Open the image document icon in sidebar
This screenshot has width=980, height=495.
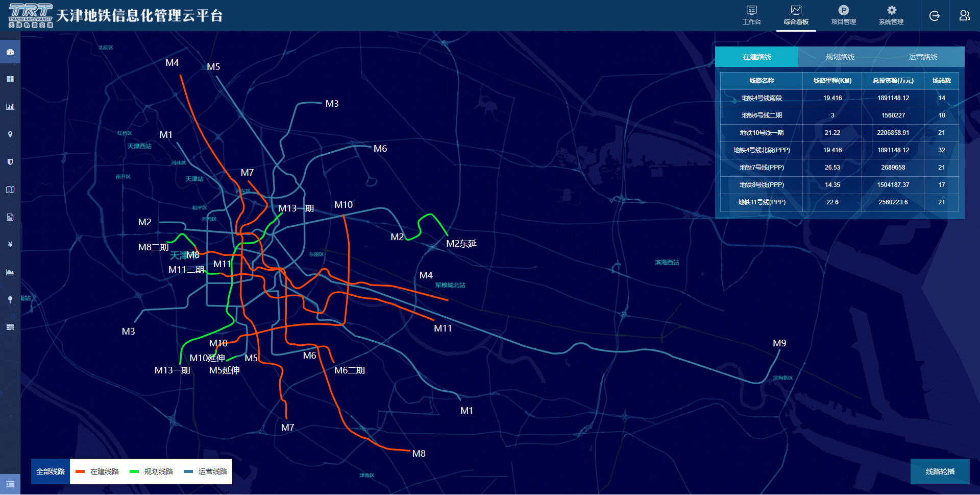pos(10,217)
